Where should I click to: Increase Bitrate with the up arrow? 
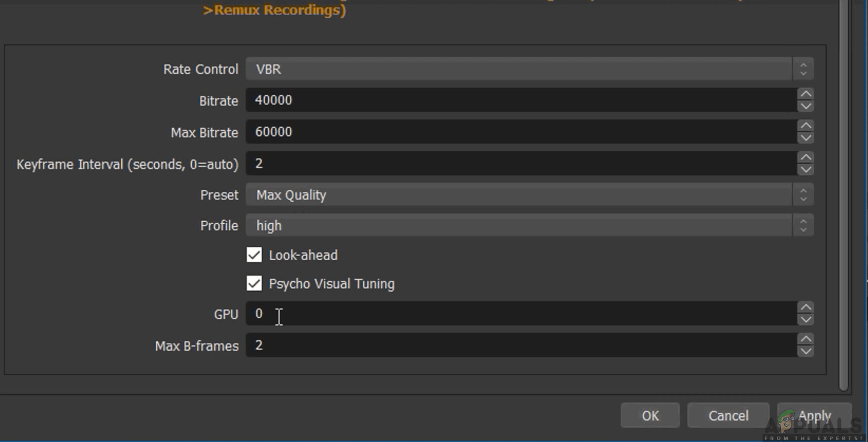[x=805, y=94]
